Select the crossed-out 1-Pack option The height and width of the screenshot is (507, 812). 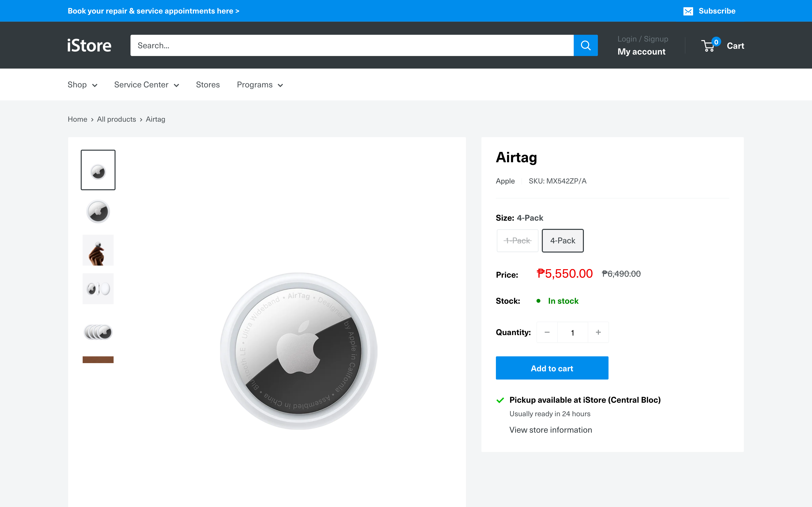click(517, 240)
